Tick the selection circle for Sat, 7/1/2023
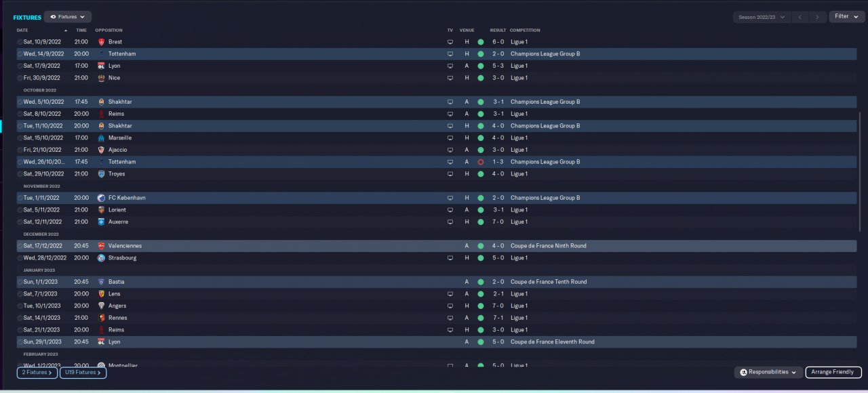868x393 pixels. coord(20,294)
